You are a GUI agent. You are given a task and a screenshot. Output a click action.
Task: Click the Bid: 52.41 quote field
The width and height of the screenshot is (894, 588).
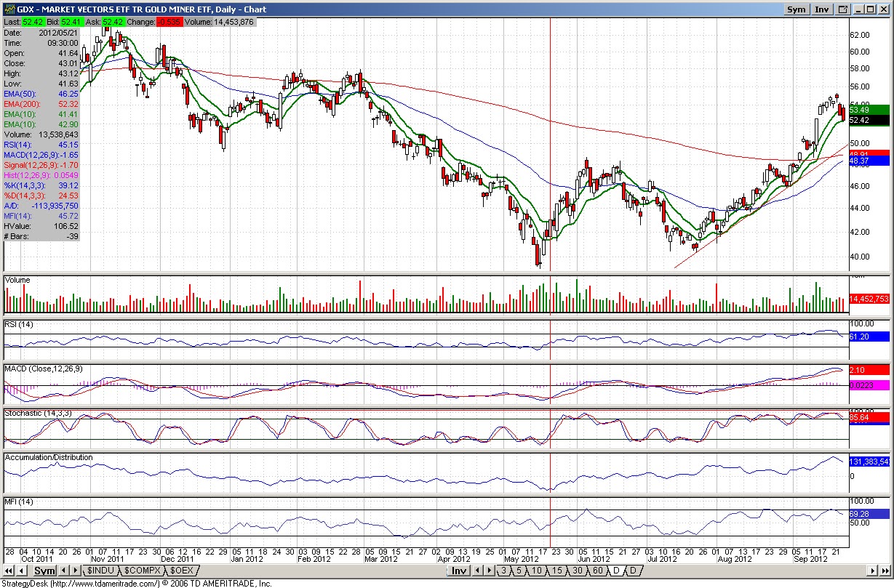(x=64, y=23)
